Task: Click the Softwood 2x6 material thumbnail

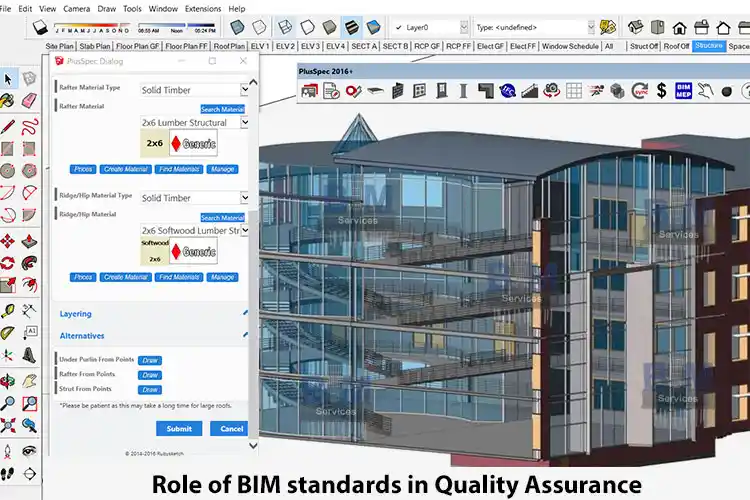Action: 154,251
